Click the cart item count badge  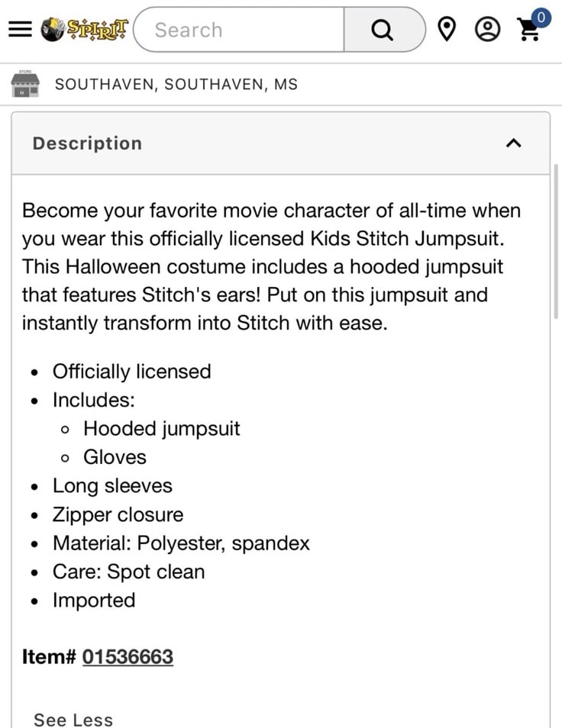541,16
